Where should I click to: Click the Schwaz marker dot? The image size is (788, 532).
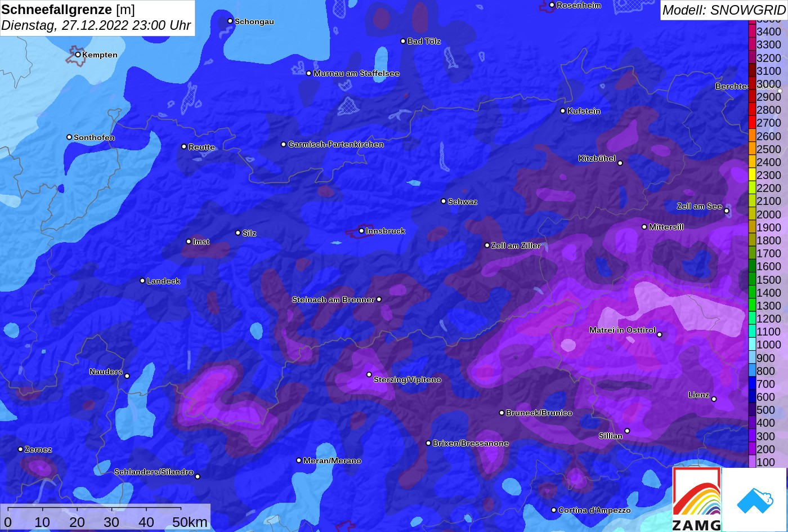point(444,201)
